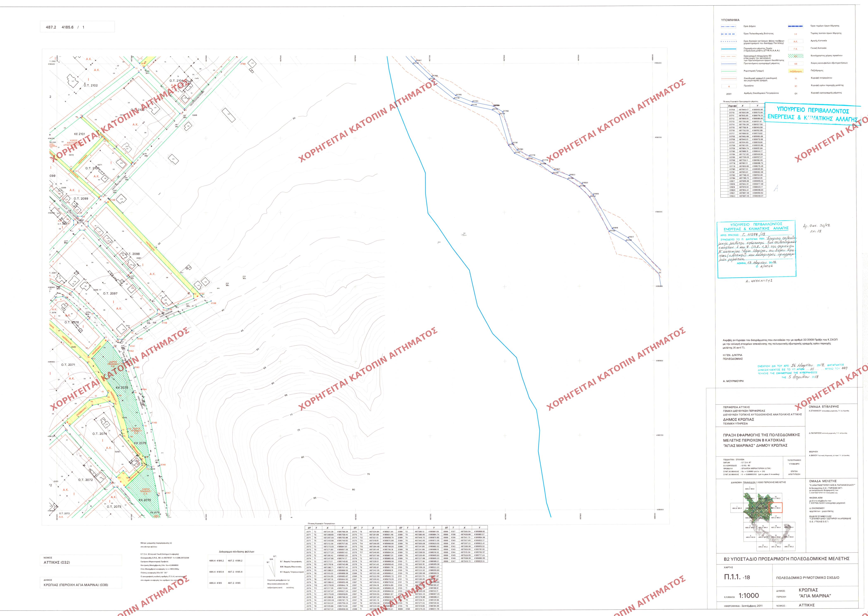Click the red highlighted sheet in distribution thumbnail
The image size is (868, 616).
tap(776, 508)
